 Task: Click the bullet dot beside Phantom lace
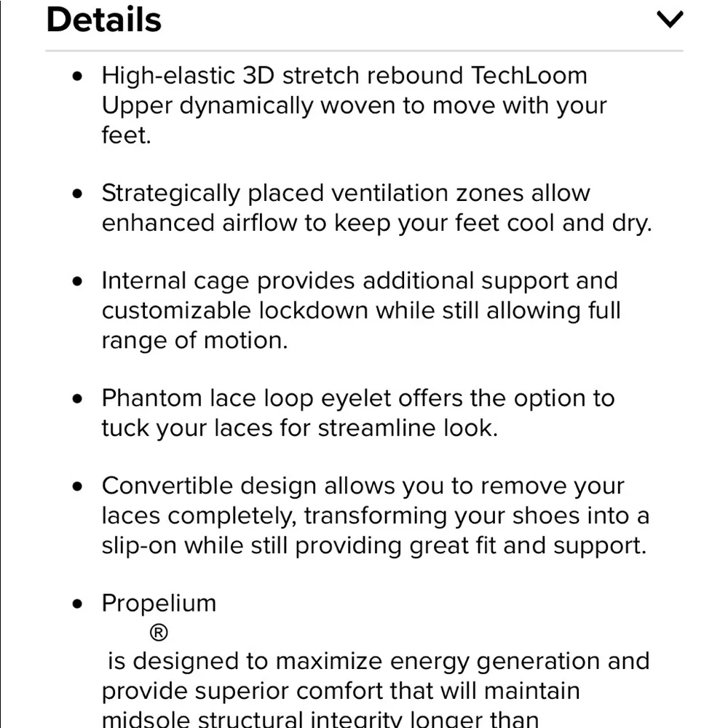pos(78,399)
